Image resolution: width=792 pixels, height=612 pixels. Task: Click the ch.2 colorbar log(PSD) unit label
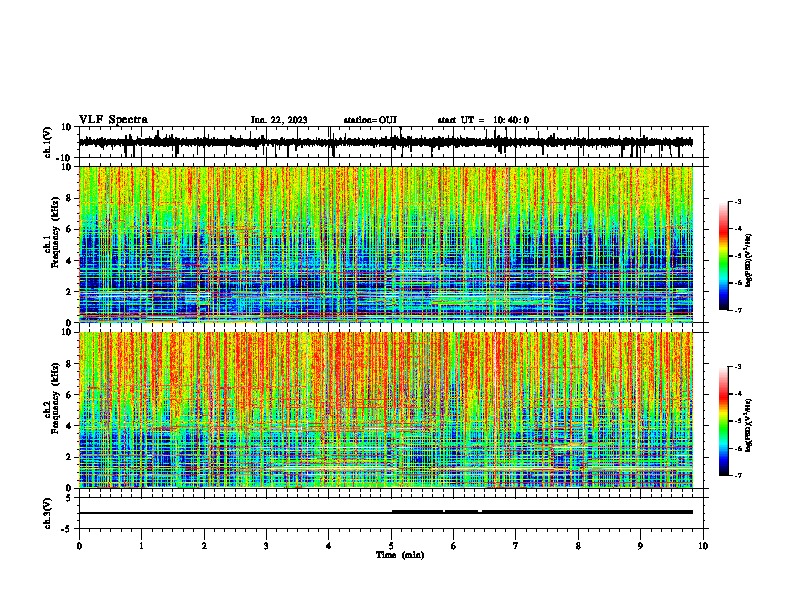click(748, 425)
